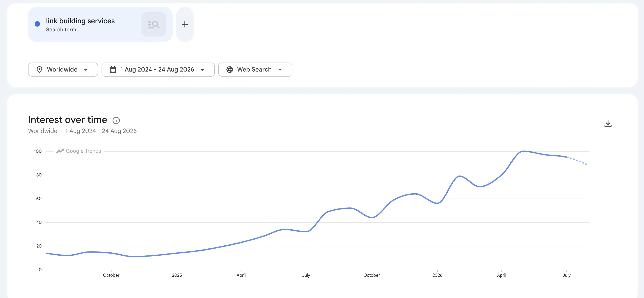Click the 'October' 2024 axis label
Screen dimensions: 644x298
click(x=111, y=275)
